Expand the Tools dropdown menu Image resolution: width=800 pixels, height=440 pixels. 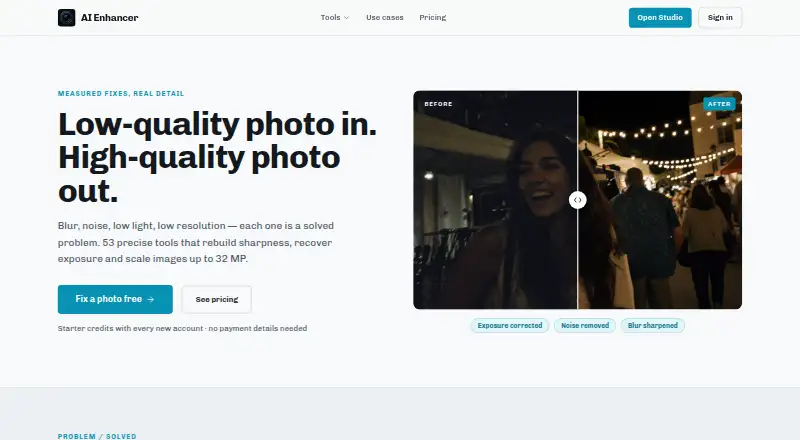click(335, 17)
